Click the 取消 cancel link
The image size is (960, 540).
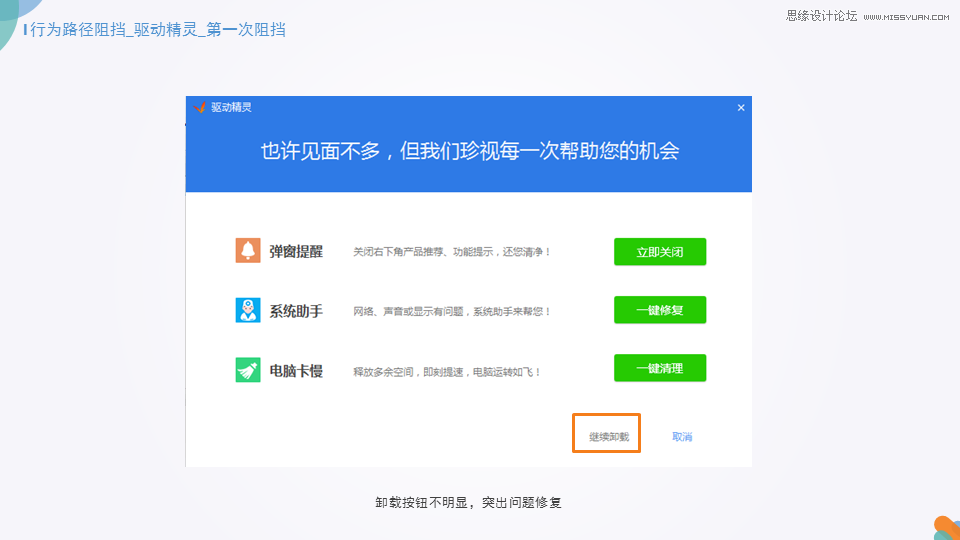coord(682,437)
